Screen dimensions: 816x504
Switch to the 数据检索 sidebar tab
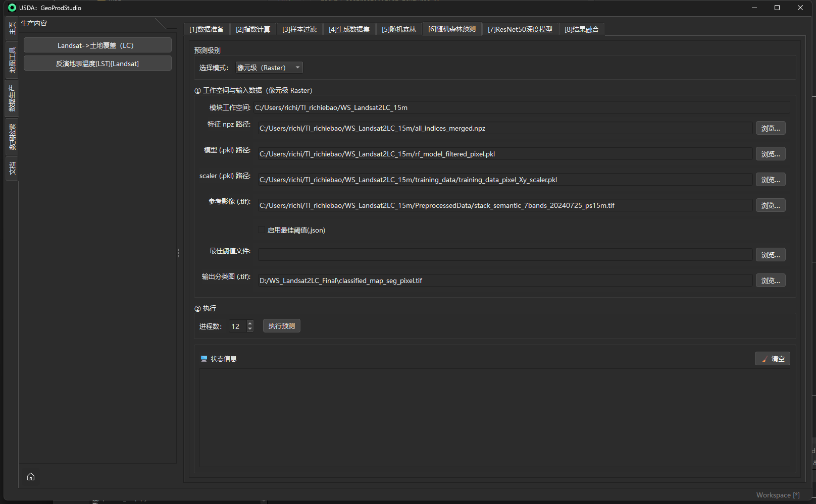[12, 137]
